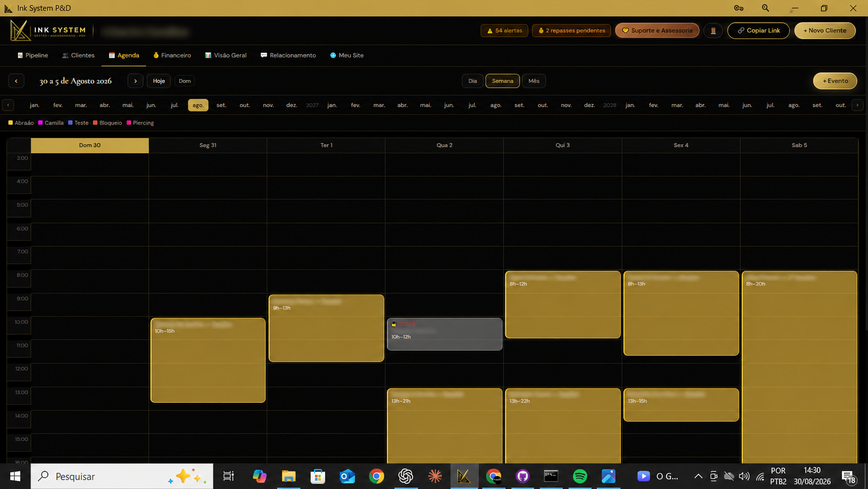This screenshot has height=489, width=868.
Task: Open the 13h–15h event on Sex 4
Action: [681, 404]
